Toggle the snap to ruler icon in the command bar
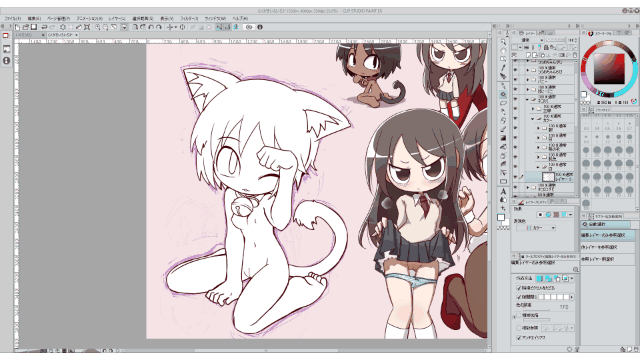 point(219,27)
